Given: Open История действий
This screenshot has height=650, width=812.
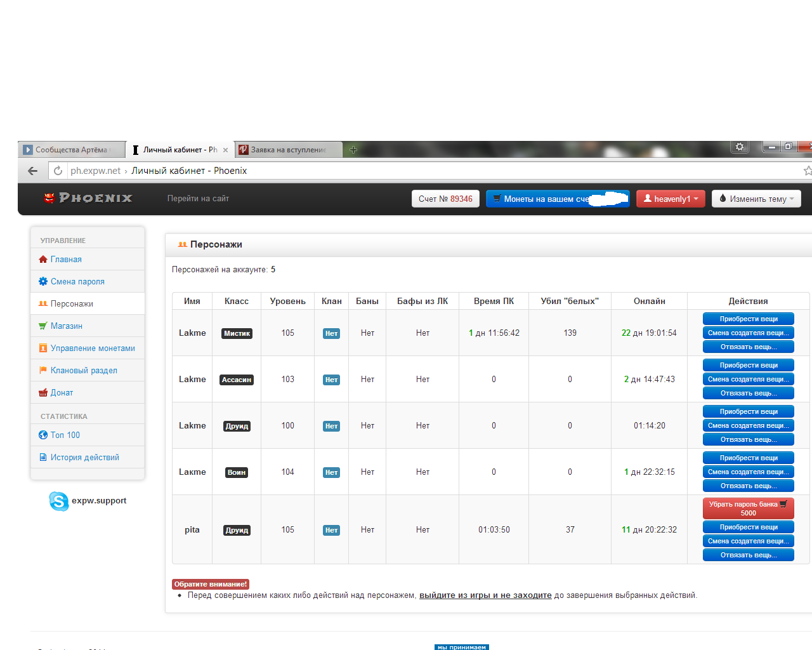Looking at the screenshot, I should pyautogui.click(x=88, y=457).
